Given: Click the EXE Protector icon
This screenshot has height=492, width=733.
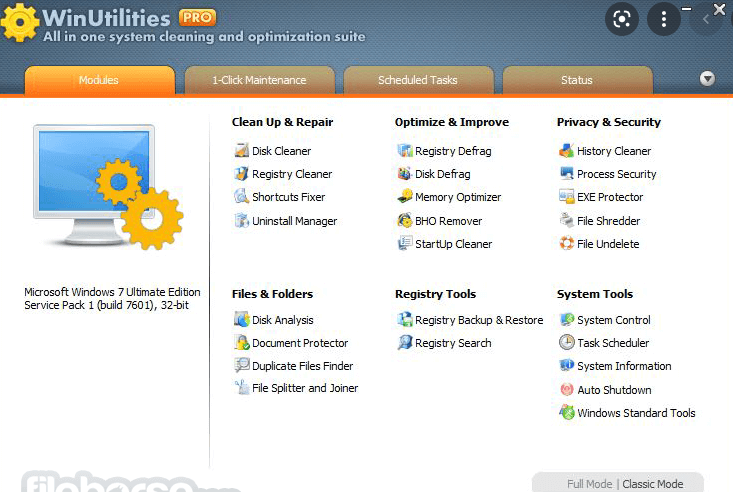Looking at the screenshot, I should point(567,196).
